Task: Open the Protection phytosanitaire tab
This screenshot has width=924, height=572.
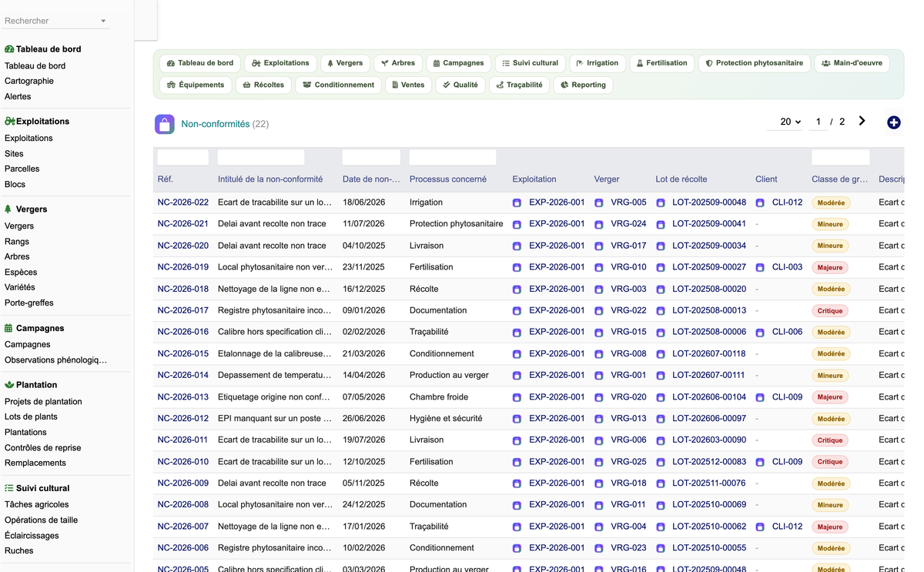Action: pos(754,63)
